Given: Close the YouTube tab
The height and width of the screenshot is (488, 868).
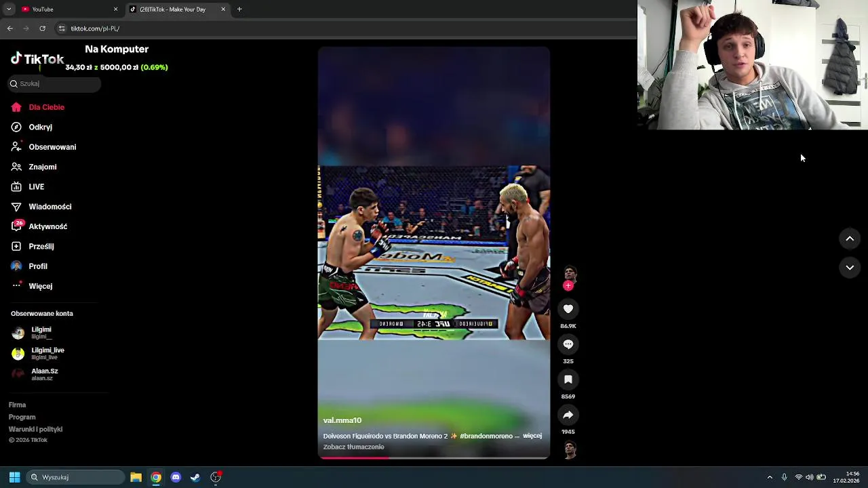Looking at the screenshot, I should pyautogui.click(x=115, y=9).
